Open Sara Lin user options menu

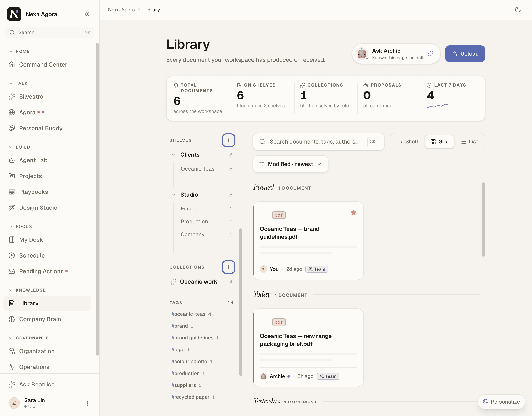click(87, 403)
